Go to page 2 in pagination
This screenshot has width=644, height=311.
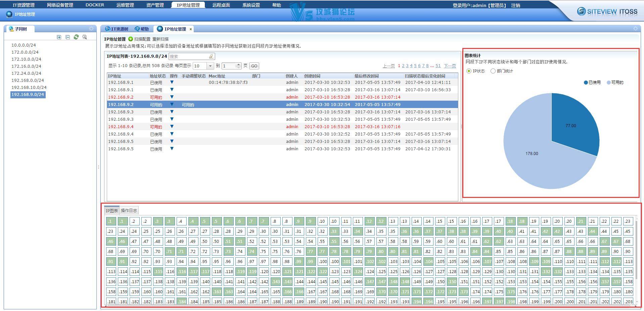tap(403, 66)
